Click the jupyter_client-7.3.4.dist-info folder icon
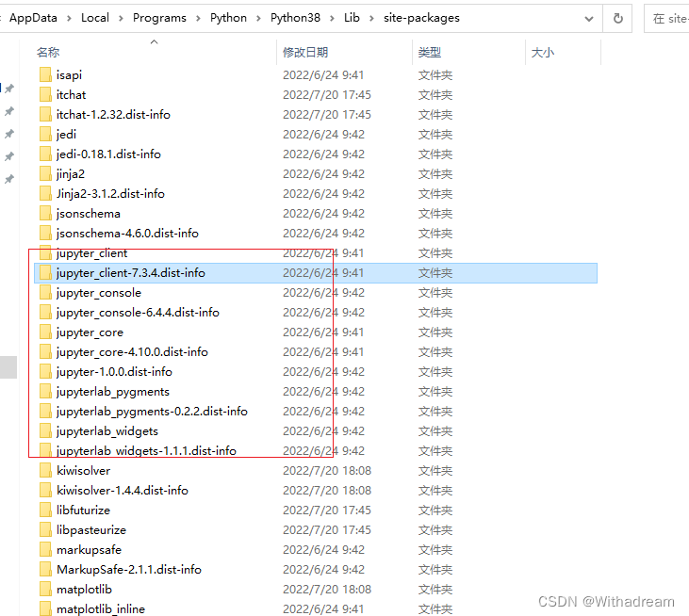Screen dimensions: 689x616 tap(45, 272)
